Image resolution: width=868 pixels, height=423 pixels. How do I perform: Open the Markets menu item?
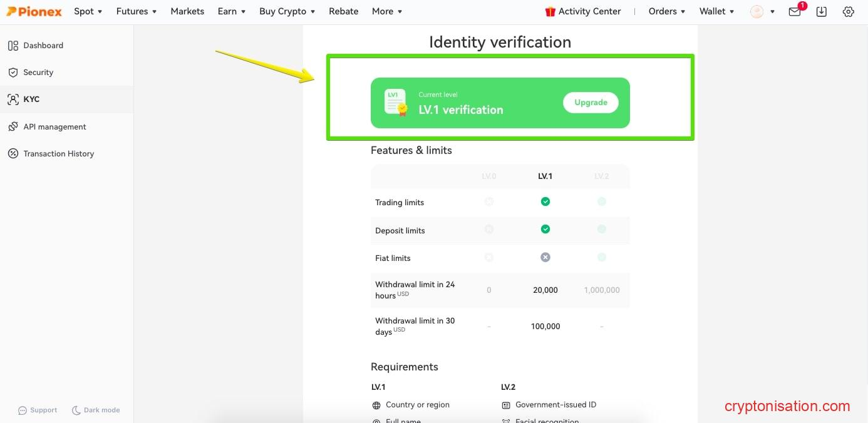[x=187, y=11]
